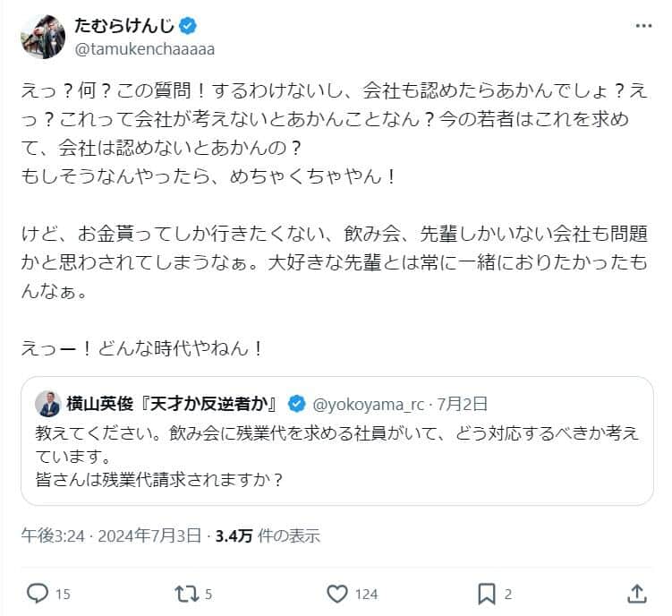Open the share upload icon
Viewport: 672px width, 616px height.
[637, 593]
